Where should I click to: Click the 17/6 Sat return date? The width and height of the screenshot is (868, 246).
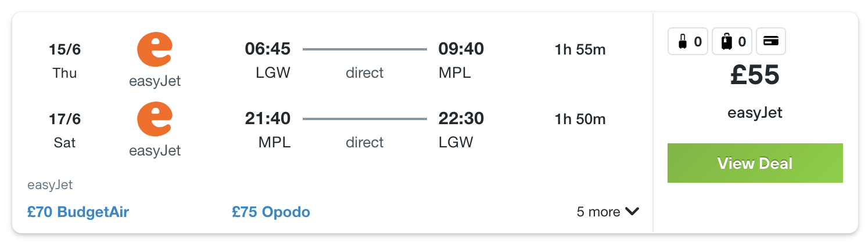tap(64, 131)
